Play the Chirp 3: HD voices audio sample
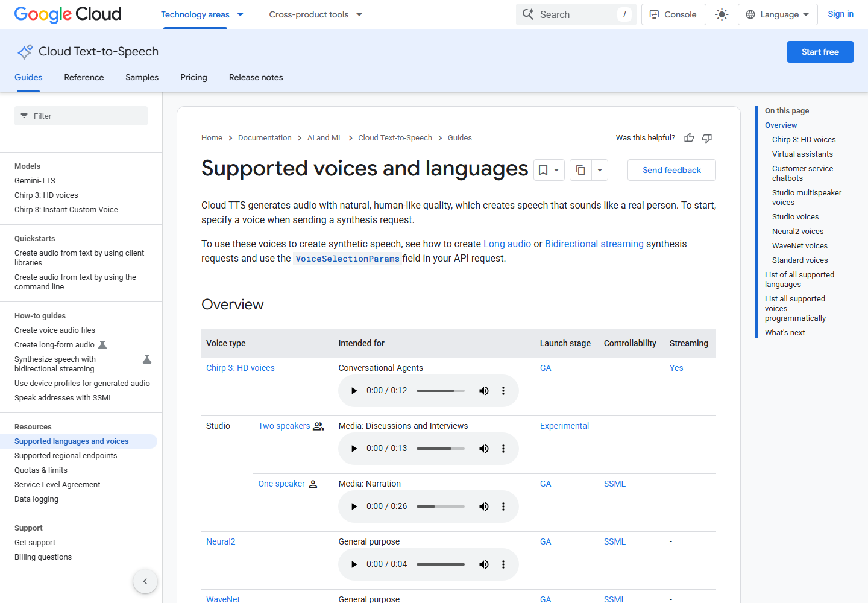Viewport: 868px width, 603px height. (x=354, y=391)
